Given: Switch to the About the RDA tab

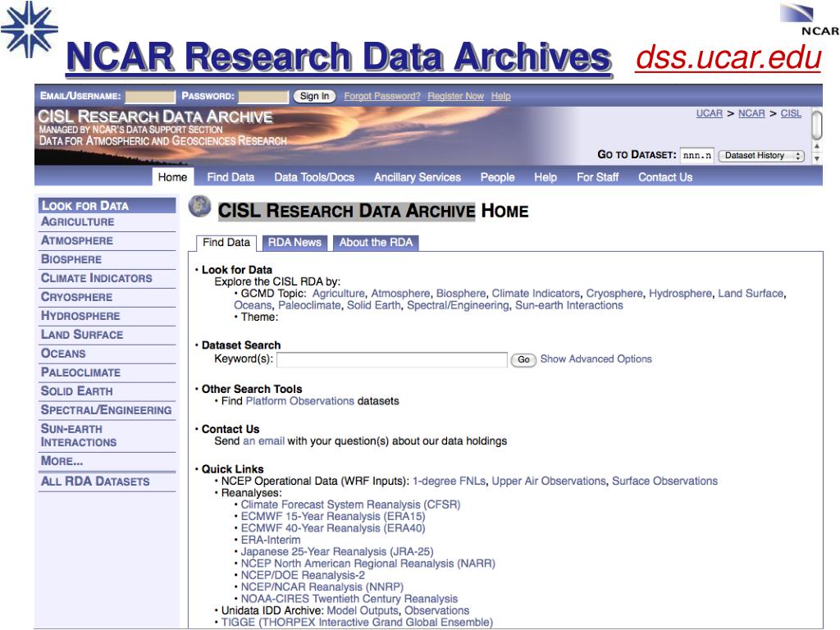Looking at the screenshot, I should [x=376, y=243].
